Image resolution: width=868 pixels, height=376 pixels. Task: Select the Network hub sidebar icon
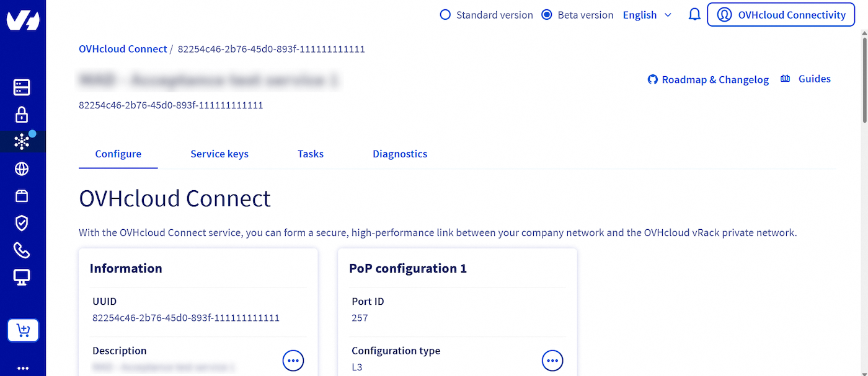pyautogui.click(x=22, y=142)
